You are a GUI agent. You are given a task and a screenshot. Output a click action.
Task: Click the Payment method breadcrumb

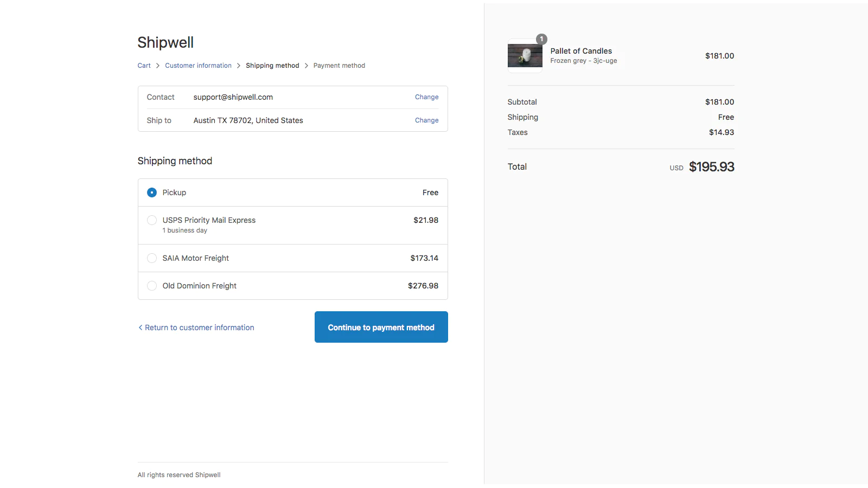pos(339,66)
